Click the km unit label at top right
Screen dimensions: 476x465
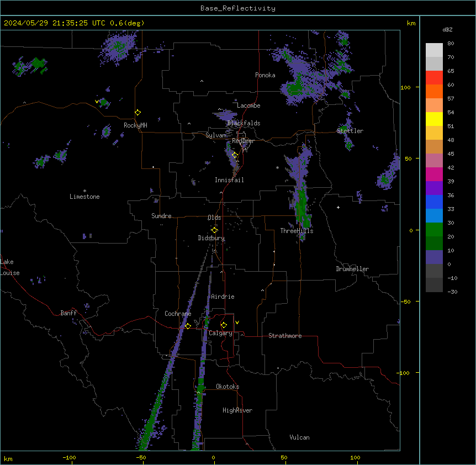point(411,23)
